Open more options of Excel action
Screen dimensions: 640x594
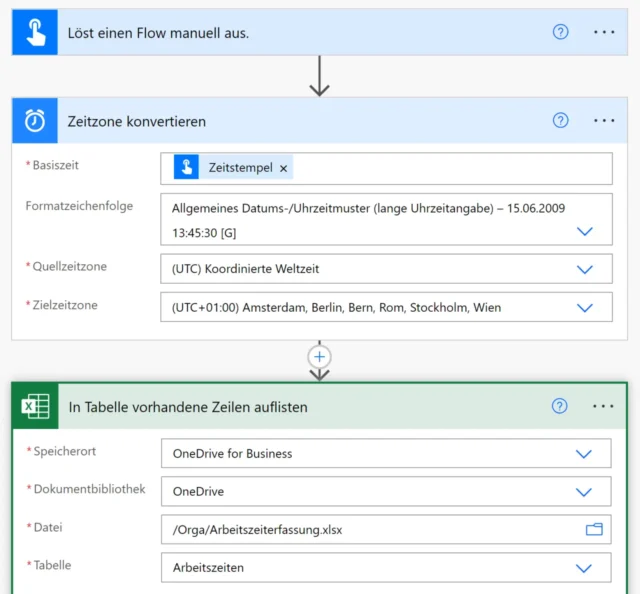coord(604,406)
